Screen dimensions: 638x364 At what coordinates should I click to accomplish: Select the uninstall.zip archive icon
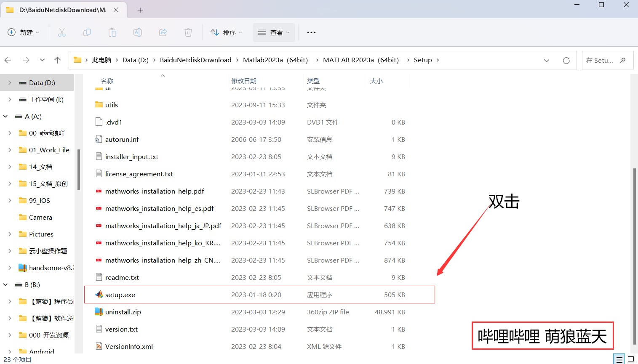(x=99, y=312)
